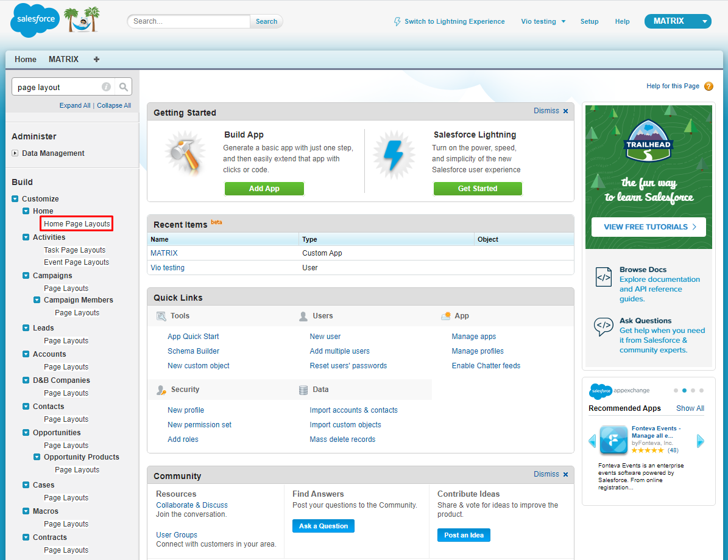Click the Salesforce cloud logo
Screen dimensions: 728x560
tap(35, 20)
